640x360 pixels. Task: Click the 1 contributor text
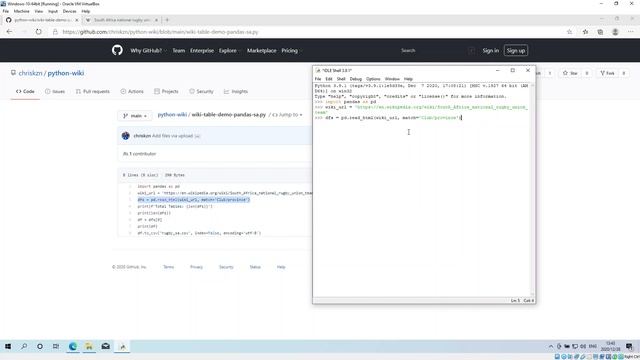pyautogui.click(x=140, y=154)
